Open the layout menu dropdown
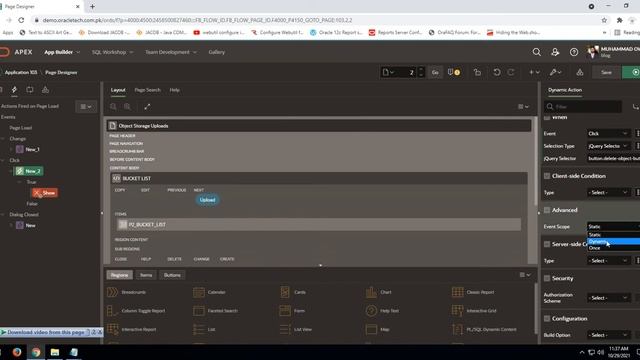The image size is (640, 360). point(523,107)
